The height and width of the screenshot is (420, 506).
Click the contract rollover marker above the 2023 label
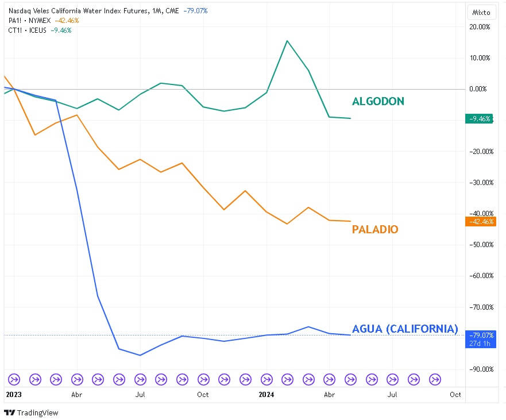pyautogui.click(x=14, y=379)
